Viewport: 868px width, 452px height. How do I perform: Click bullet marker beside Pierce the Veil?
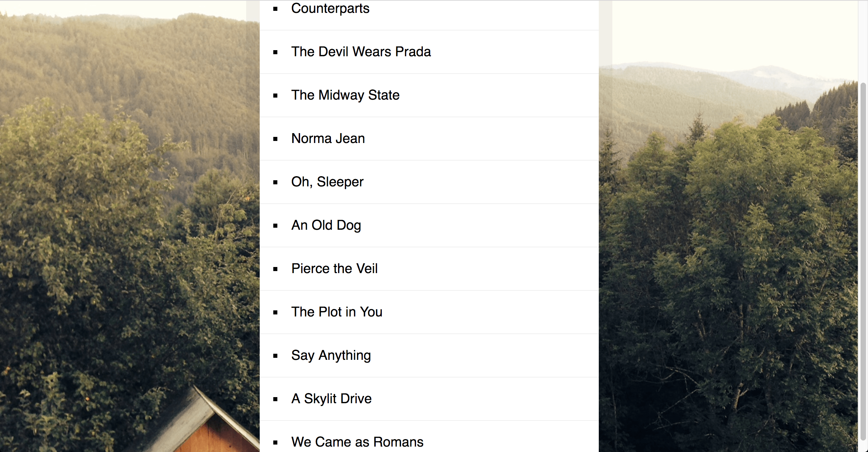[x=275, y=269]
